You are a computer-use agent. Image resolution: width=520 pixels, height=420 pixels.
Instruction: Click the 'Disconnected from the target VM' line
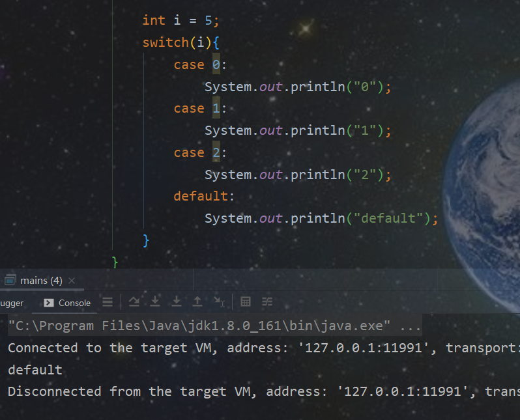coord(264,392)
